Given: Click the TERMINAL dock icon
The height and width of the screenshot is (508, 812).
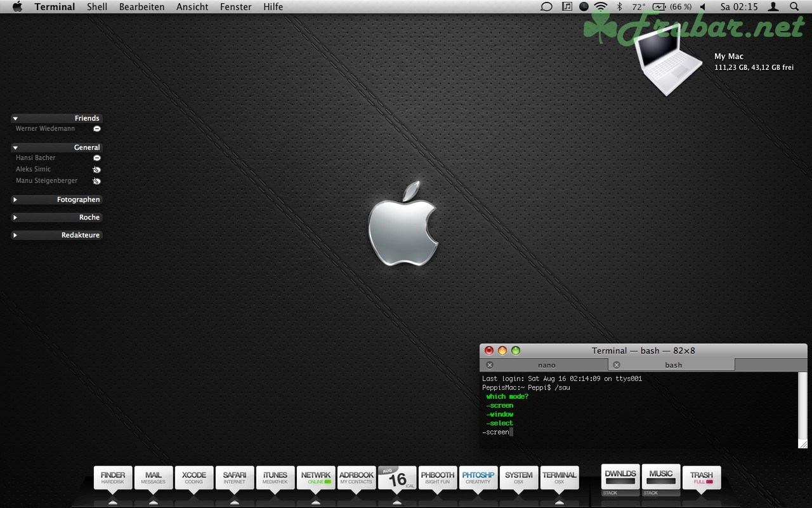Looking at the screenshot, I should (x=560, y=478).
